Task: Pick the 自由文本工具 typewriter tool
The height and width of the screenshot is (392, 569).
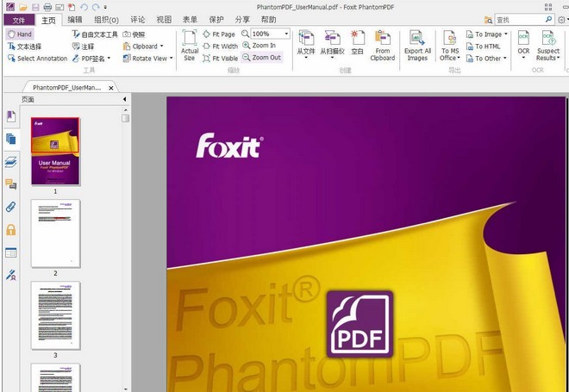Action: pyautogui.click(x=95, y=34)
